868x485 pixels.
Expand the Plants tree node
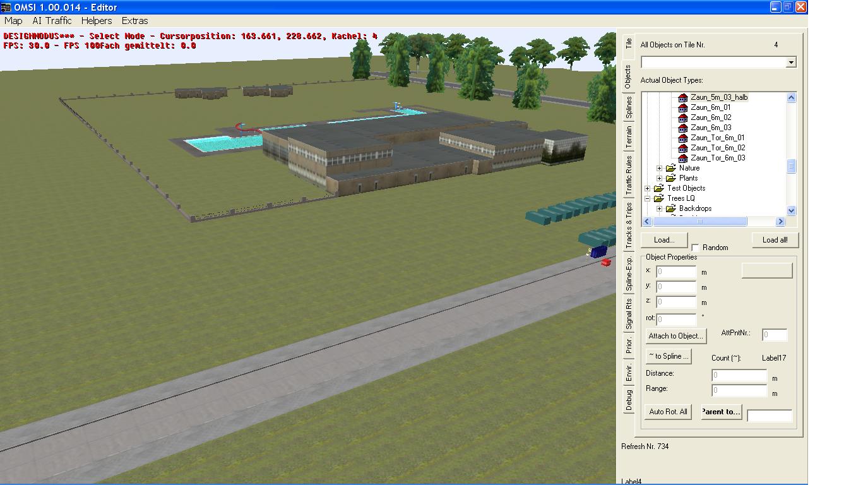660,179
